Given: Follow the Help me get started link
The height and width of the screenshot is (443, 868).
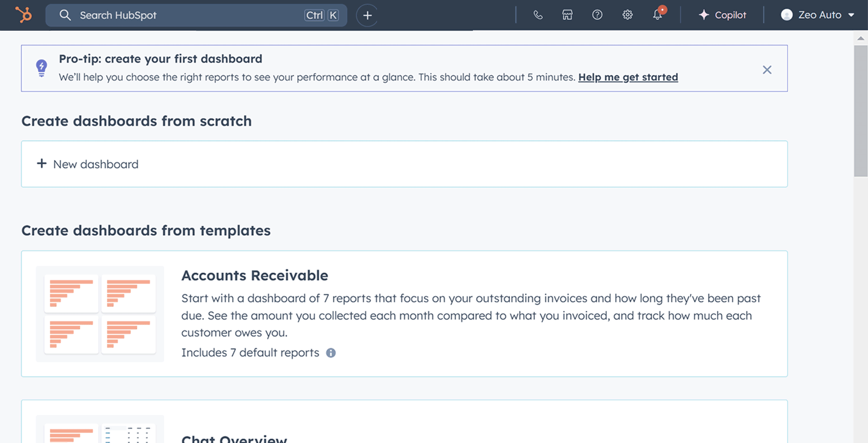Looking at the screenshot, I should tap(628, 77).
